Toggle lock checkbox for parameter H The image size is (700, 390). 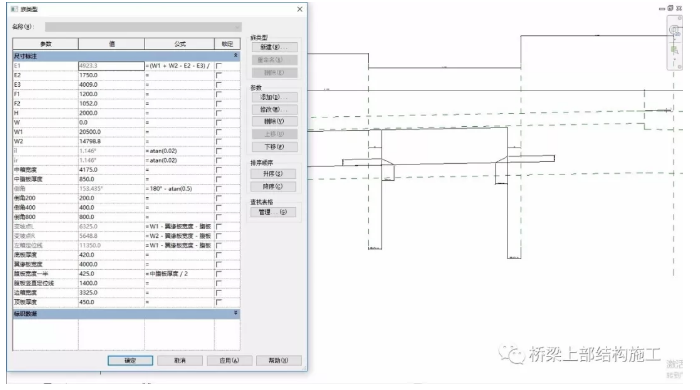click(x=219, y=113)
